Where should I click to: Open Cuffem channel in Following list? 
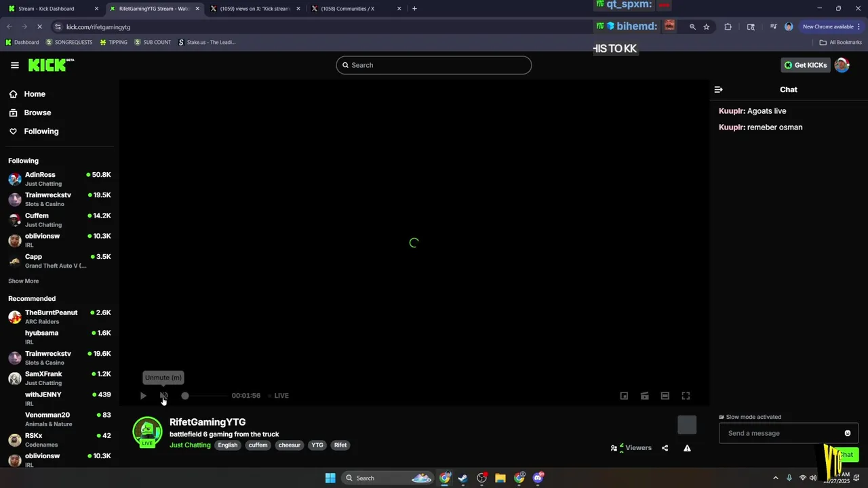(60, 220)
